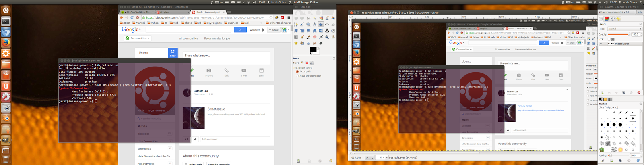Screen dimensions: 644x165
Task: Switch to the Patterns tab beside Brushes
Action: 605,99
